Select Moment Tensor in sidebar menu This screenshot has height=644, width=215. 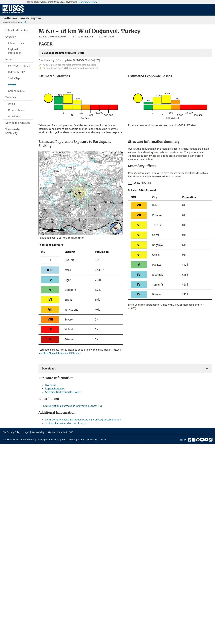(x=17, y=110)
